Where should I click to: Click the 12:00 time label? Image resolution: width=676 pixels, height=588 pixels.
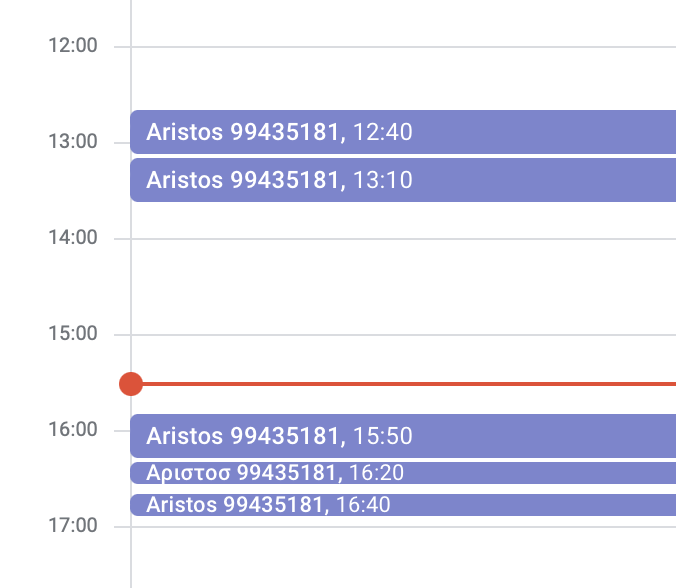point(73,45)
